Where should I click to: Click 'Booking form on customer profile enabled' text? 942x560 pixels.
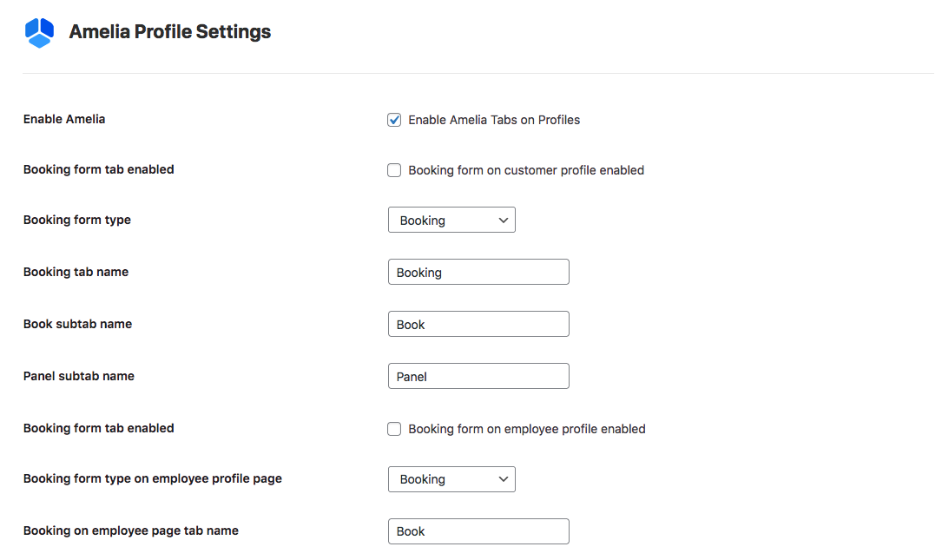(526, 170)
